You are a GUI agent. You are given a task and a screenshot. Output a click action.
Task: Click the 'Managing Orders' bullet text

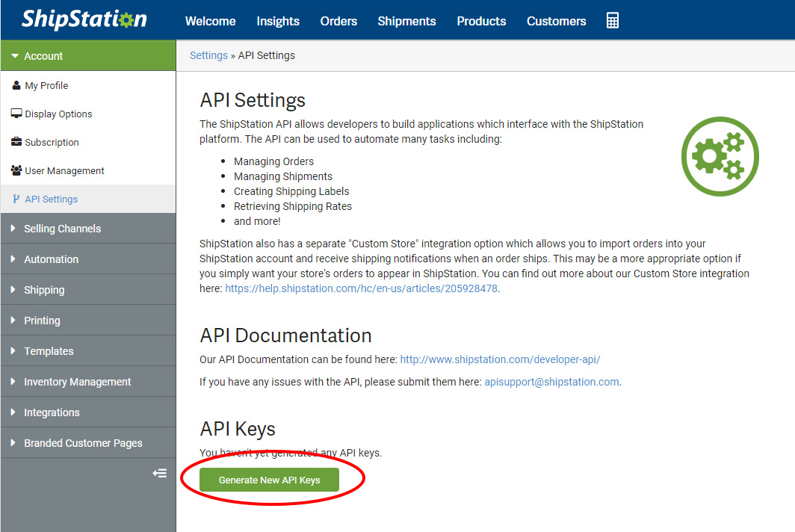coord(273,161)
